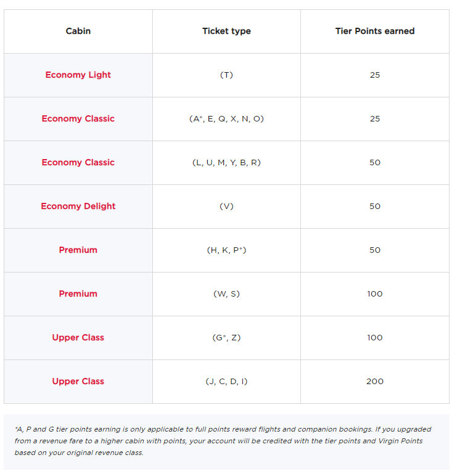Viewport: 452px width, 476px height.
Task: Click the 200 tier points value
Action: click(x=375, y=382)
